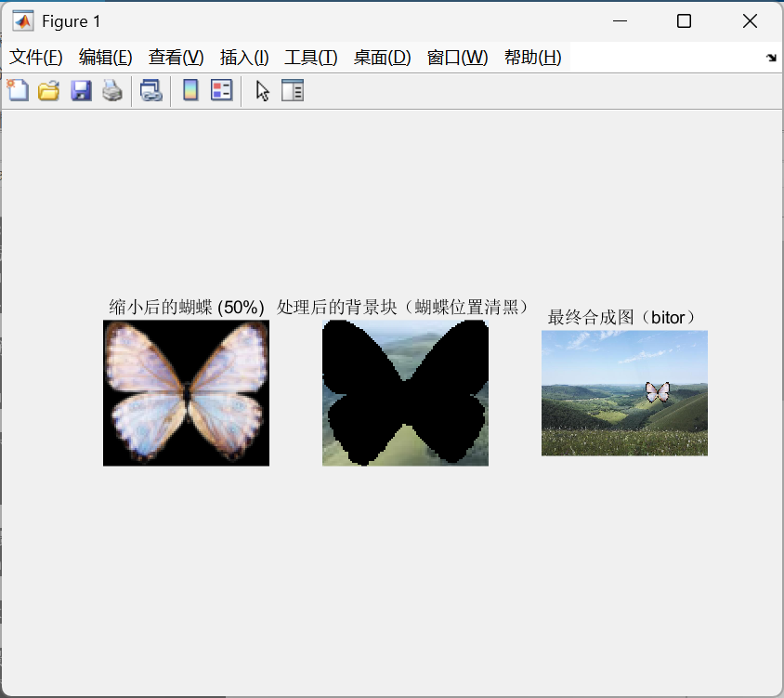The height and width of the screenshot is (698, 784).
Task: Open a file with the folder icon
Action: pos(48,90)
